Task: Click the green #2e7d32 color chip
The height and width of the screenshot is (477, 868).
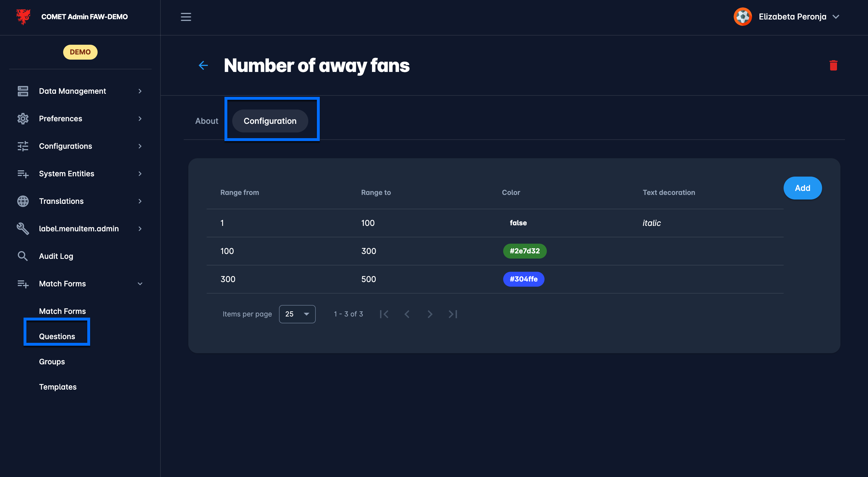Action: tap(525, 251)
